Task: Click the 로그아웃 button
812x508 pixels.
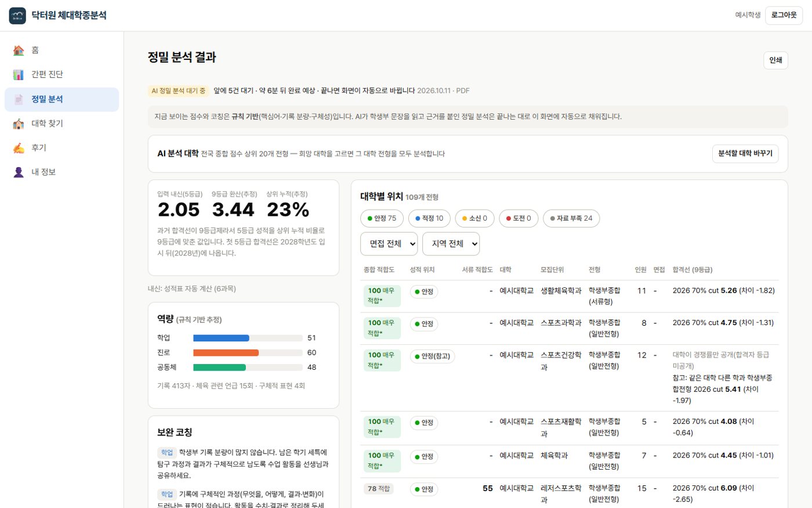Action: pos(784,15)
